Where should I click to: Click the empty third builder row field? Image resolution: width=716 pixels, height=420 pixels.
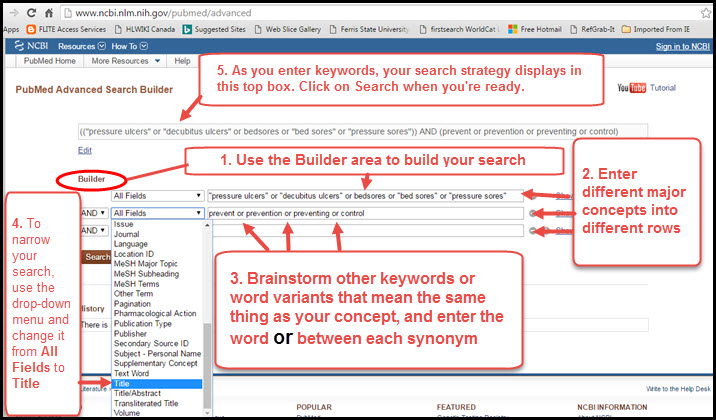point(368,231)
